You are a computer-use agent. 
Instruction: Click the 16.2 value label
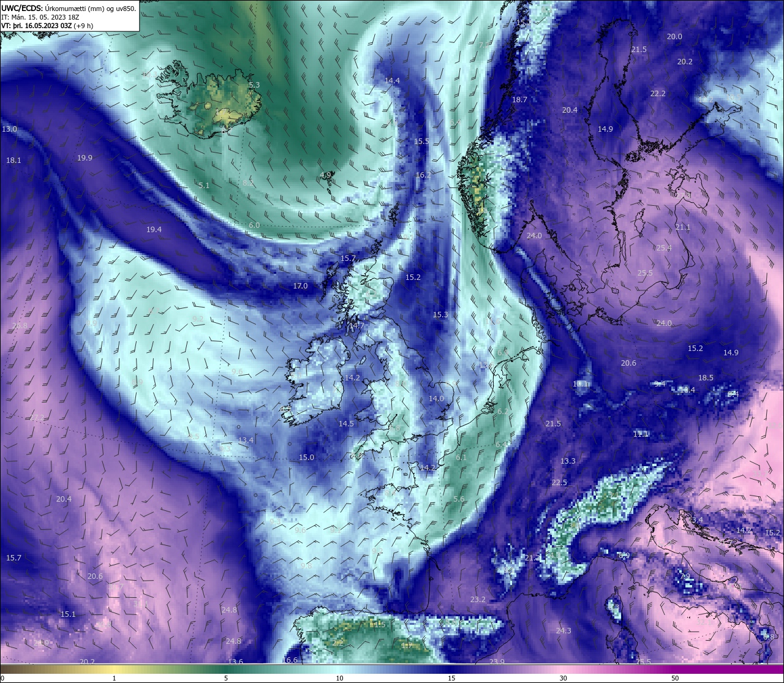pyautogui.click(x=424, y=175)
